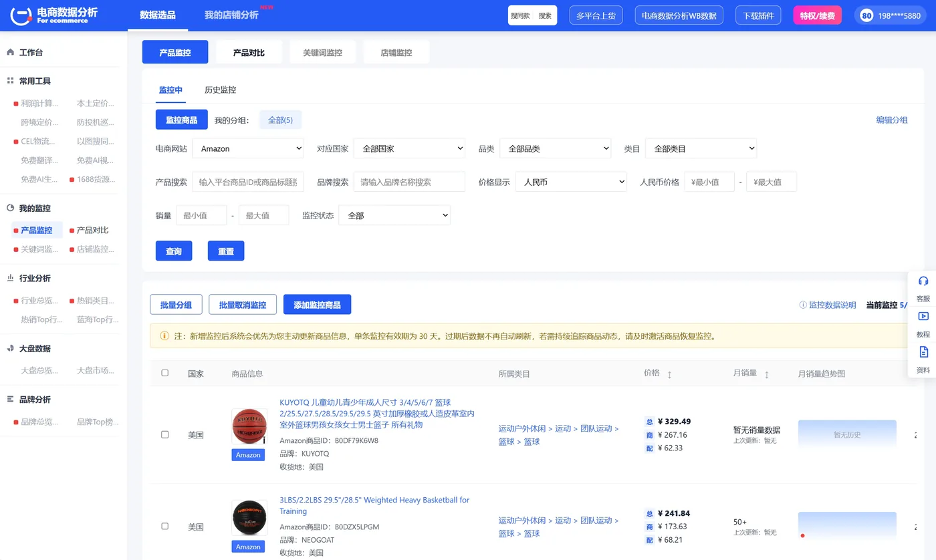Check the NEOGOAT Weighted Basketball row checkbox
The height and width of the screenshot is (560, 936).
point(165,526)
